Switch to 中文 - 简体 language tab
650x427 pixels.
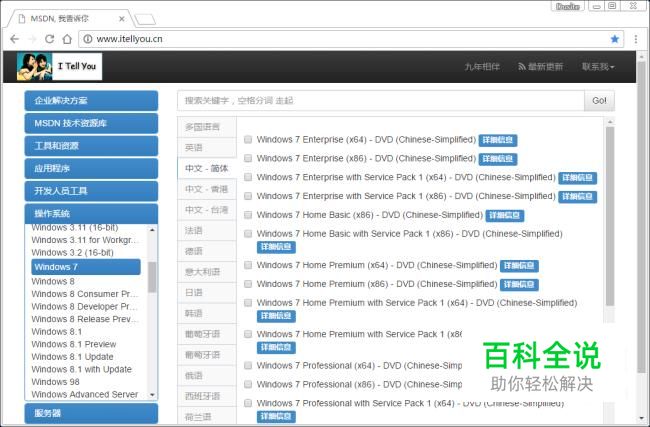207,168
